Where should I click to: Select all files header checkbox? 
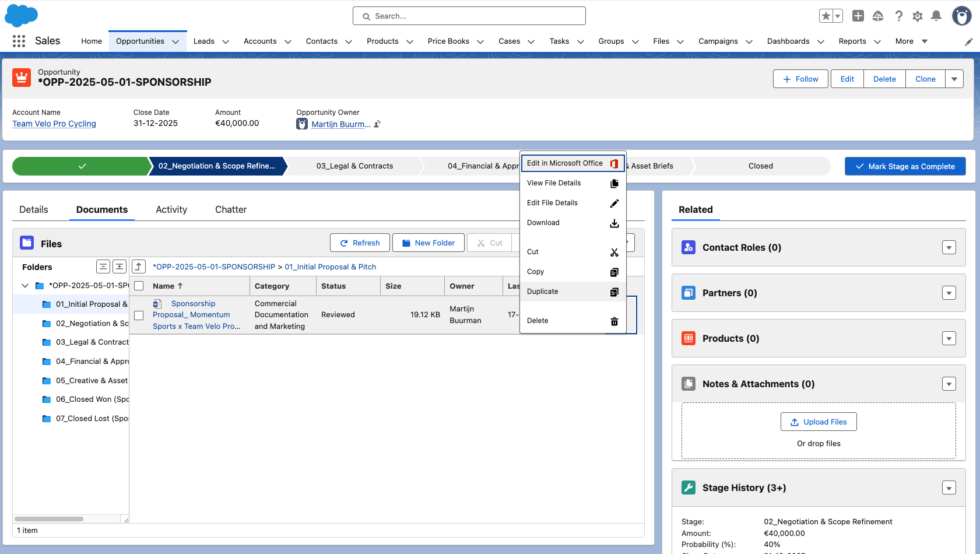(x=139, y=286)
